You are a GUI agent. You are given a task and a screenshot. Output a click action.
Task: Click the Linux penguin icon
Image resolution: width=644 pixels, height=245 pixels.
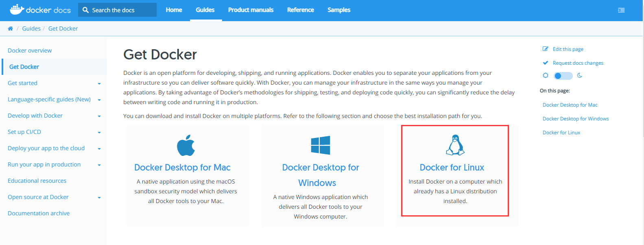[x=455, y=145]
